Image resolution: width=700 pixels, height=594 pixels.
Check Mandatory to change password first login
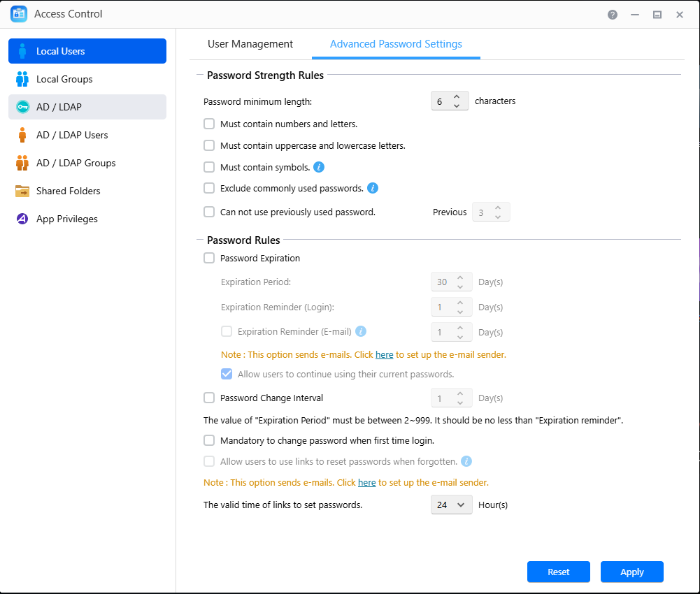click(209, 440)
